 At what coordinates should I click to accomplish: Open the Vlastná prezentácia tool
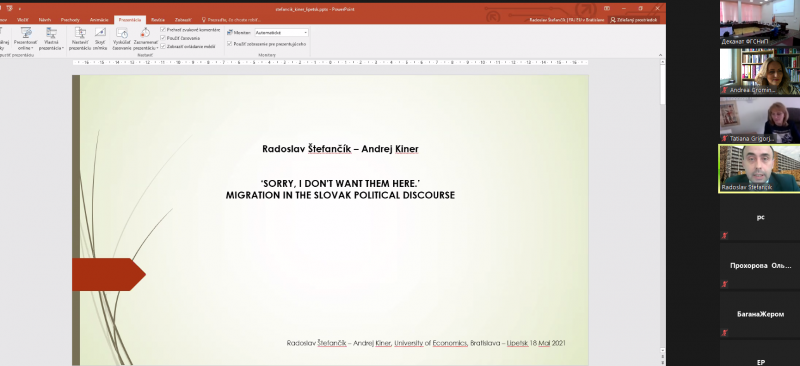[52, 39]
